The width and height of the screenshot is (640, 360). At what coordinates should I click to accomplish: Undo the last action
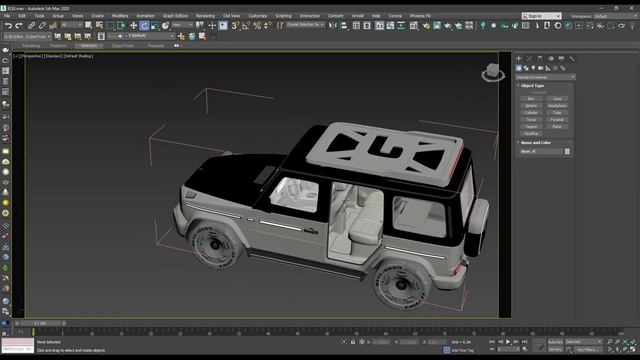(8, 26)
